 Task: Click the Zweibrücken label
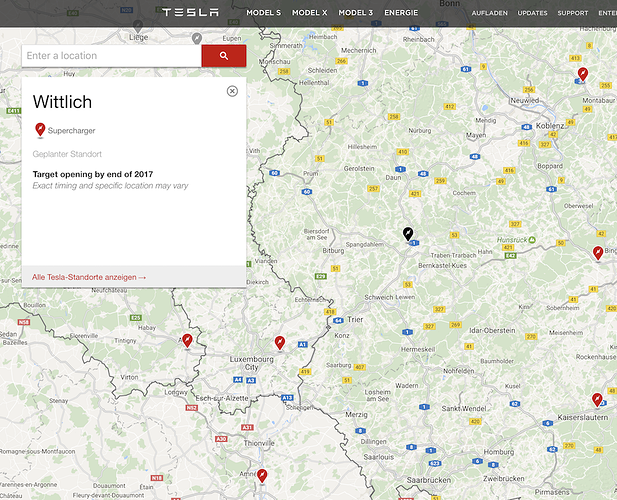click(x=504, y=478)
